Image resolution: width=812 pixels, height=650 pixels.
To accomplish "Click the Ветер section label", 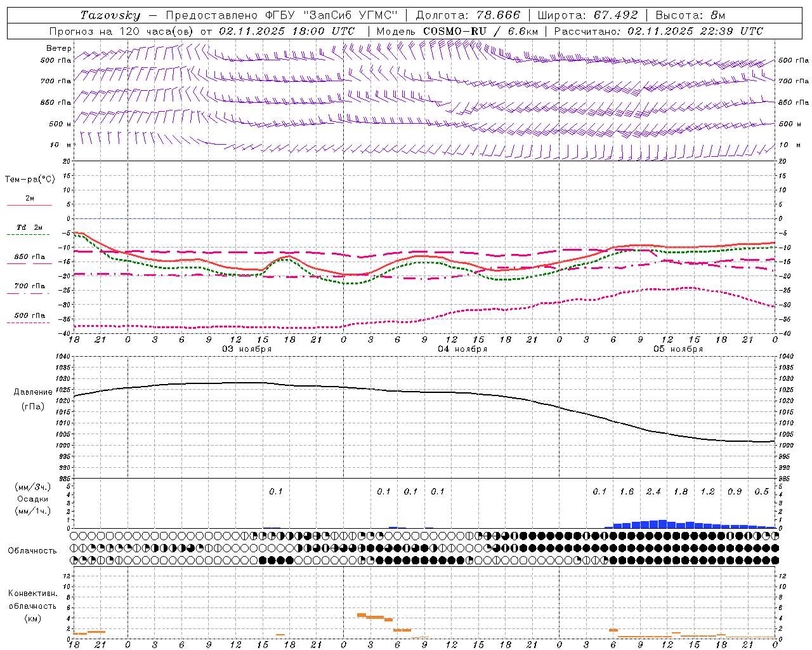I will pyautogui.click(x=59, y=48).
